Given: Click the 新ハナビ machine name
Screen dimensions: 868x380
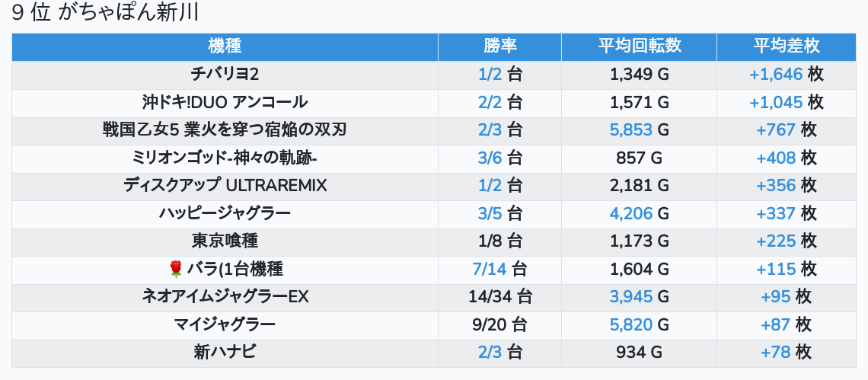Looking at the screenshot, I should 225,353.
